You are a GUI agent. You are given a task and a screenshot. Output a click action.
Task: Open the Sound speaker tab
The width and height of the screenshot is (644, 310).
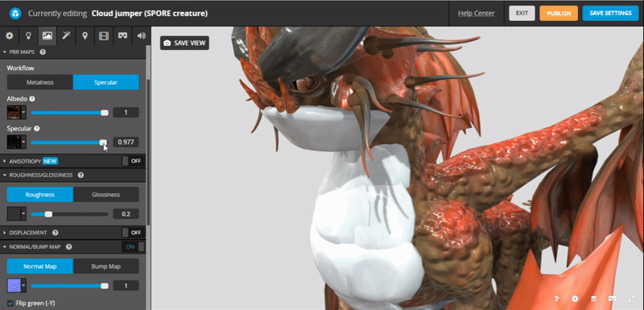[141, 35]
